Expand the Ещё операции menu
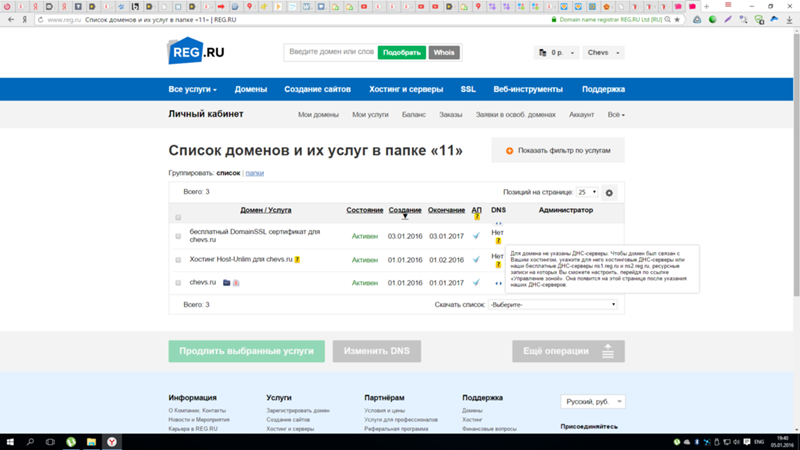800x450 pixels. coord(568,351)
